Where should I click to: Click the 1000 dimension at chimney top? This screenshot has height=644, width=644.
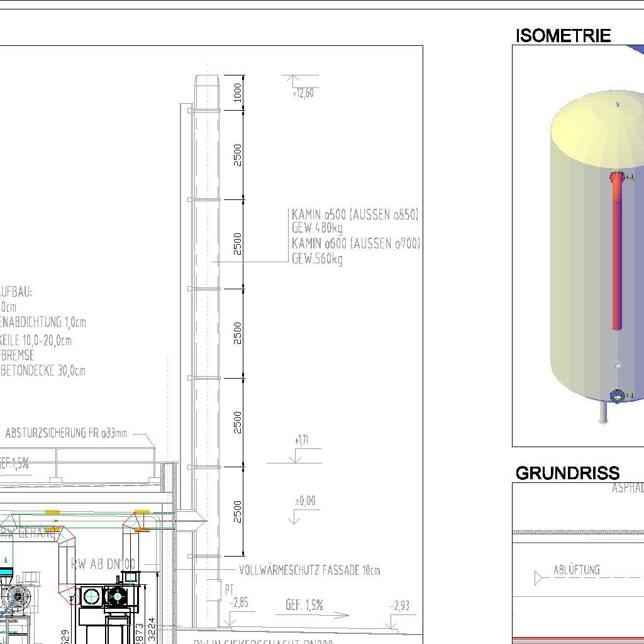click(237, 92)
